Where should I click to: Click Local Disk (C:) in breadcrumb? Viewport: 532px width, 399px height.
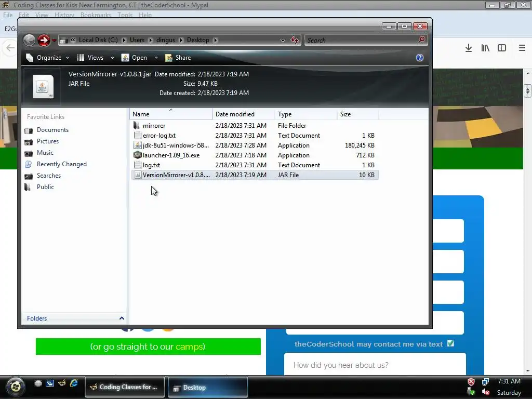coord(98,40)
